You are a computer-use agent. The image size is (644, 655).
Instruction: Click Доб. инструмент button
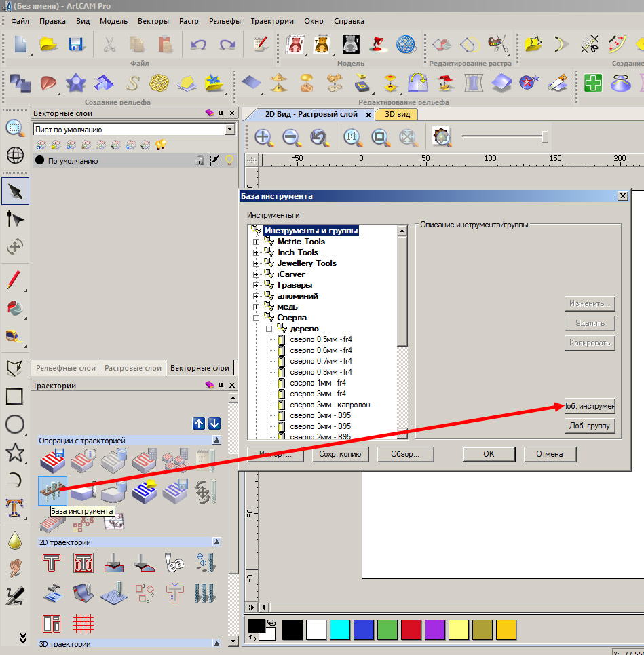pos(590,406)
